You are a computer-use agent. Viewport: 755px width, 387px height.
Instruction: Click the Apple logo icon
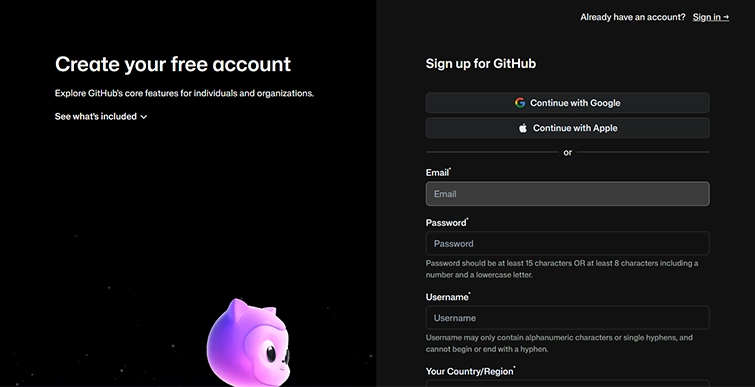pyautogui.click(x=523, y=128)
